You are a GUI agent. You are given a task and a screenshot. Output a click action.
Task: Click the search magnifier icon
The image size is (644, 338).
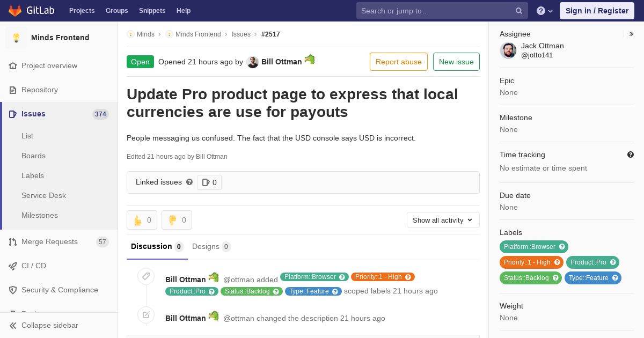tap(519, 11)
